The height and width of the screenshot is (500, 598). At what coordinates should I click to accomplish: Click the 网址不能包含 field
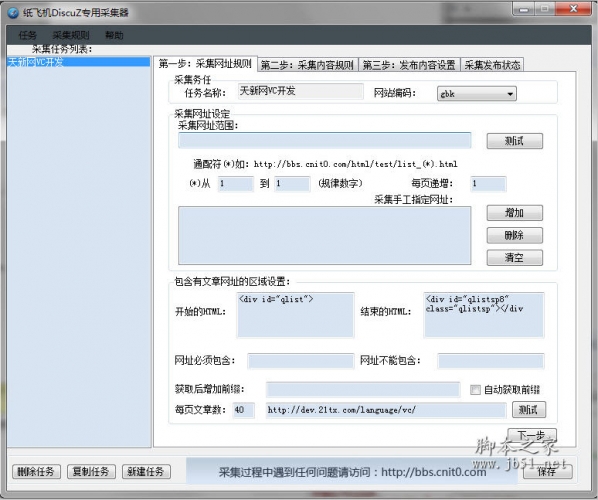click(491, 361)
